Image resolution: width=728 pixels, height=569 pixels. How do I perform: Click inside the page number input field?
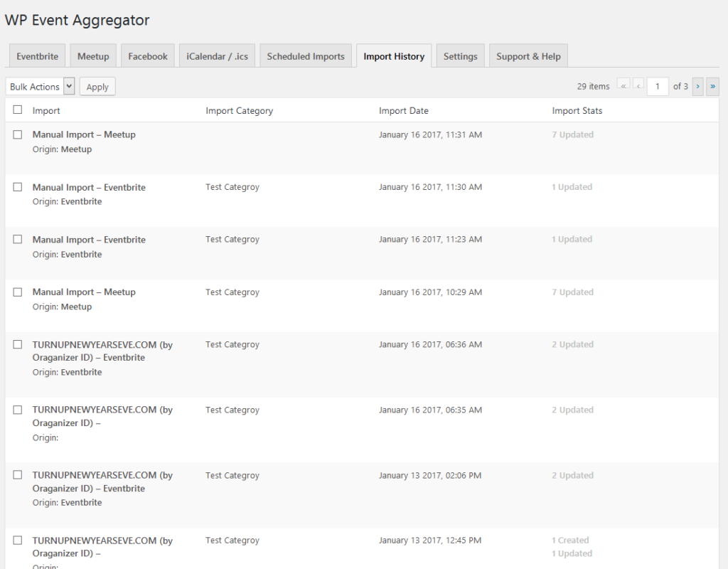tap(658, 85)
